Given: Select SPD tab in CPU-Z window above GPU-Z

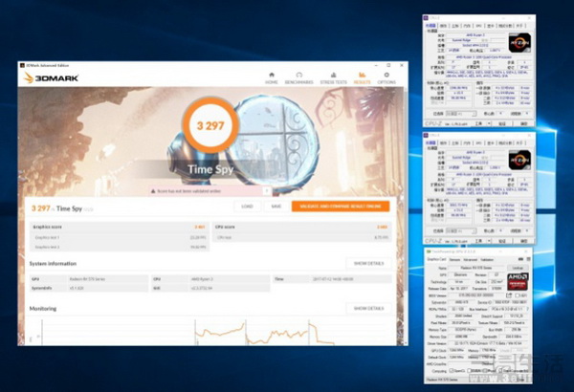Looking at the screenshot, I should click(479, 142).
